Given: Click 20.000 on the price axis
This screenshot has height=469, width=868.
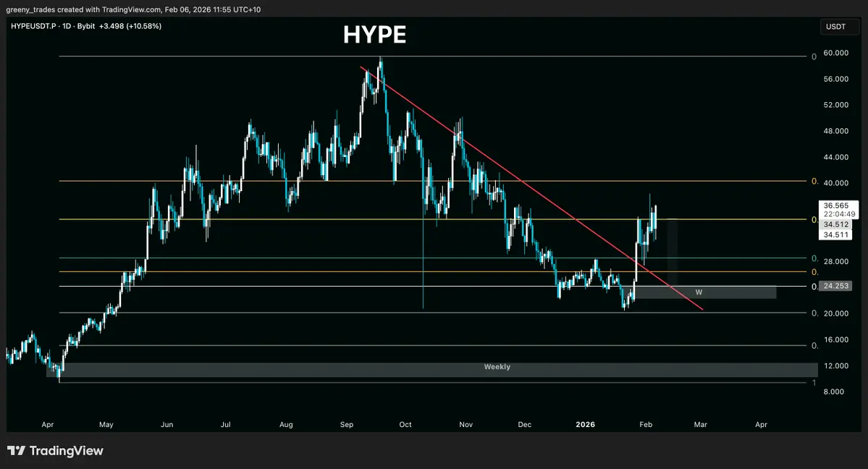Looking at the screenshot, I should point(836,313).
